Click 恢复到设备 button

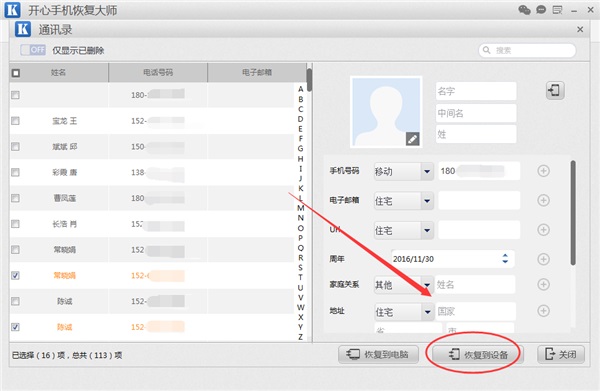point(478,355)
